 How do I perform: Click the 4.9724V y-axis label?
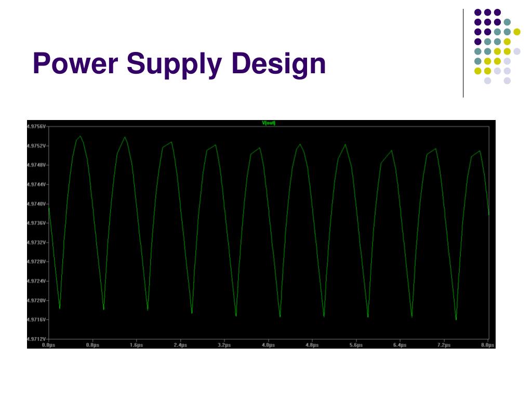coord(37,281)
